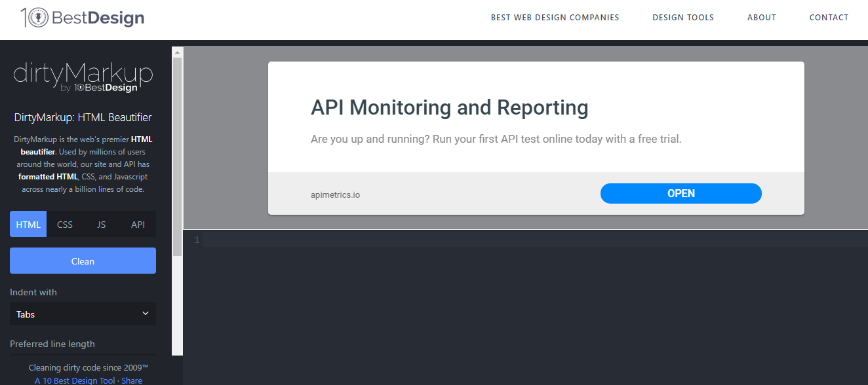Select the HTML tab
Image resolution: width=868 pixels, height=385 pixels.
tap(28, 224)
